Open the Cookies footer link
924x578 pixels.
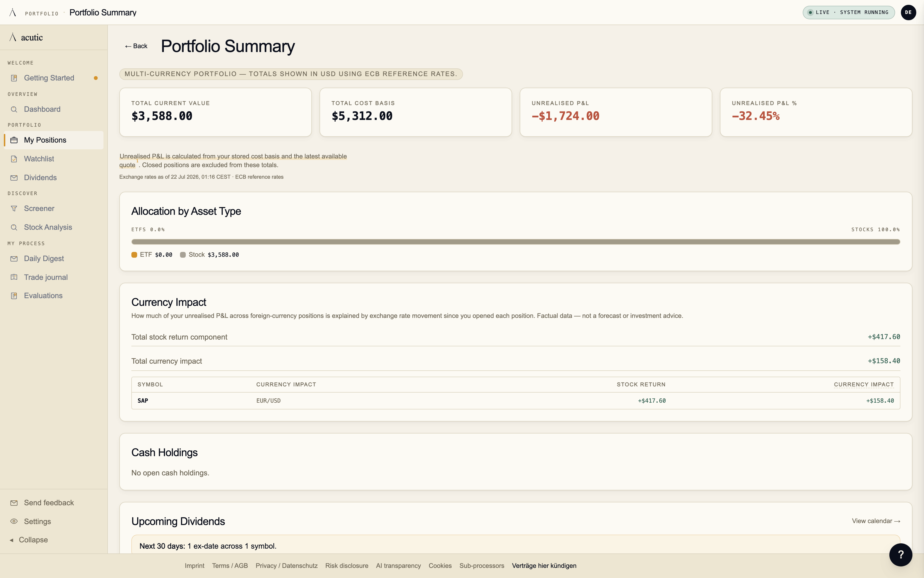coord(440,566)
